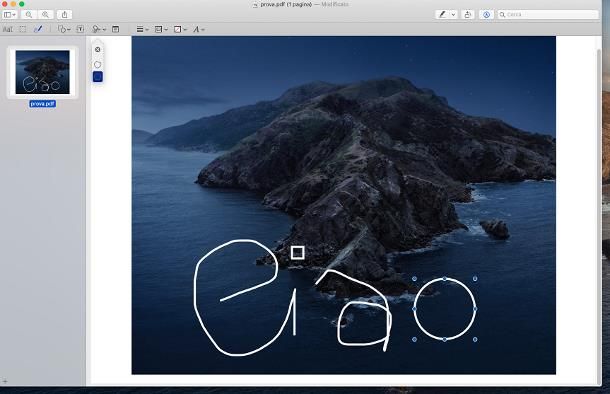Grab the circle's left middle handle
Viewport: 610px width, 394px height.
pos(414,309)
